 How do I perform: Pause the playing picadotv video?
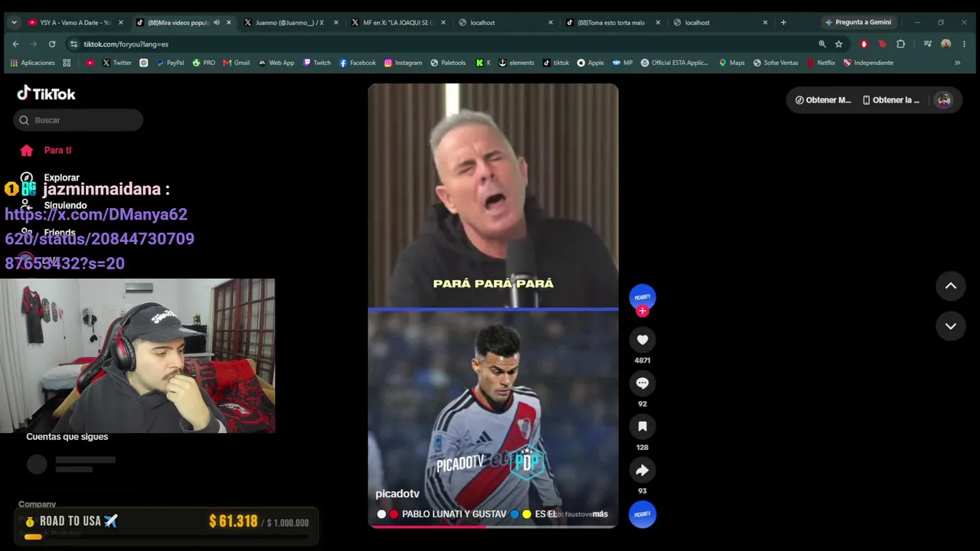493,305
